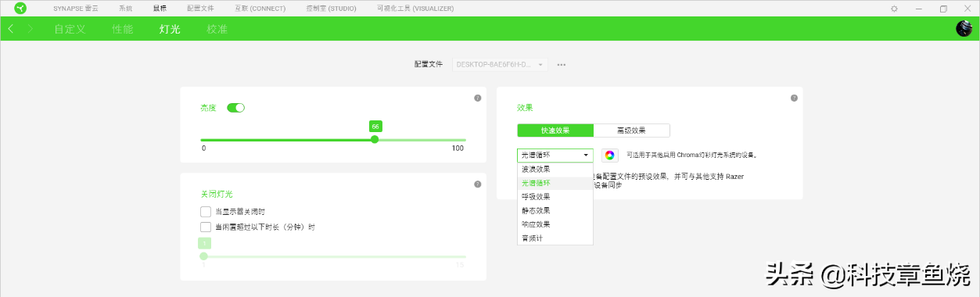Switch to 性能 sub-tab
The width and height of the screenshot is (980, 297).
click(x=123, y=29)
